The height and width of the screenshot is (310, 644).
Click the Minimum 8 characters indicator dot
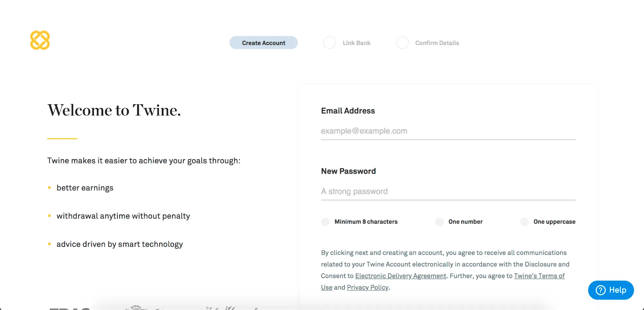(325, 222)
